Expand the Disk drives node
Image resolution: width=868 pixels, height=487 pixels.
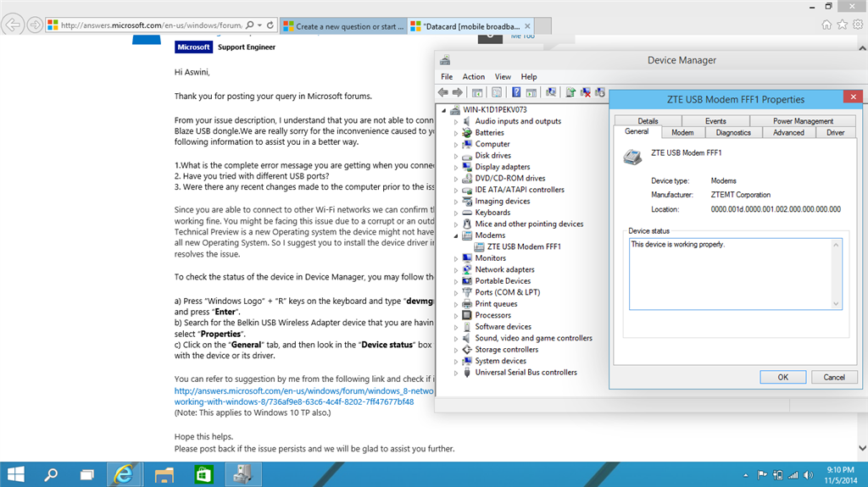pos(455,156)
